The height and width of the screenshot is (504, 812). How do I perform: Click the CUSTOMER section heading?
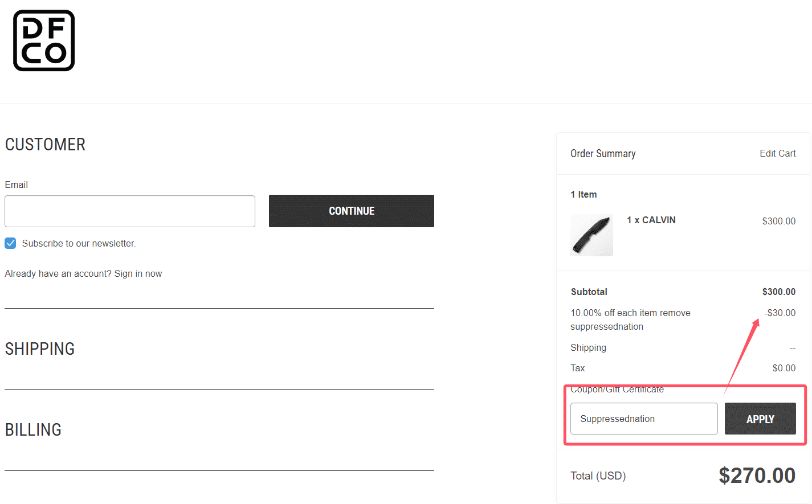click(45, 144)
